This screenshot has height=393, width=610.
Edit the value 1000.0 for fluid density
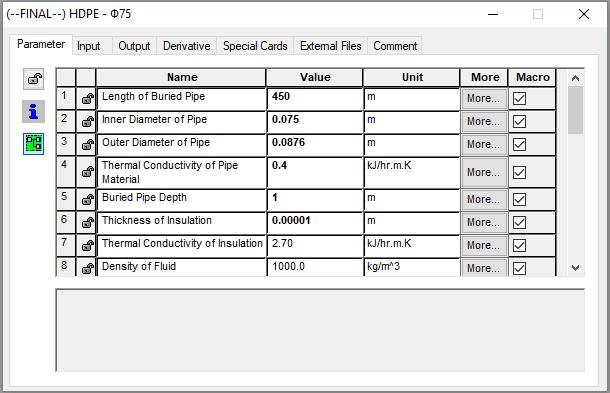tap(315, 268)
